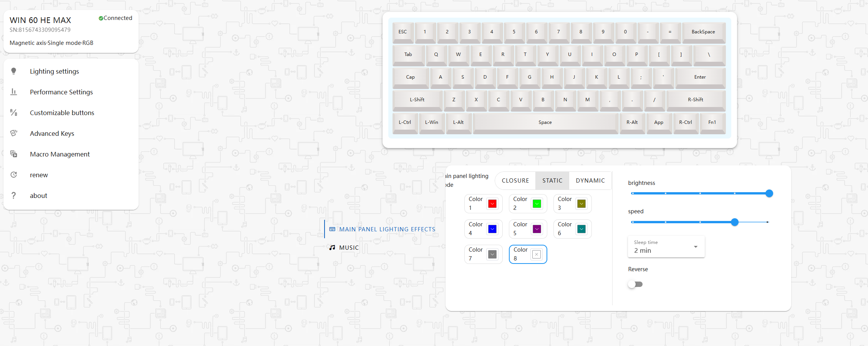
Task: Switch to the DYNAMIC lighting mode
Action: tap(590, 180)
